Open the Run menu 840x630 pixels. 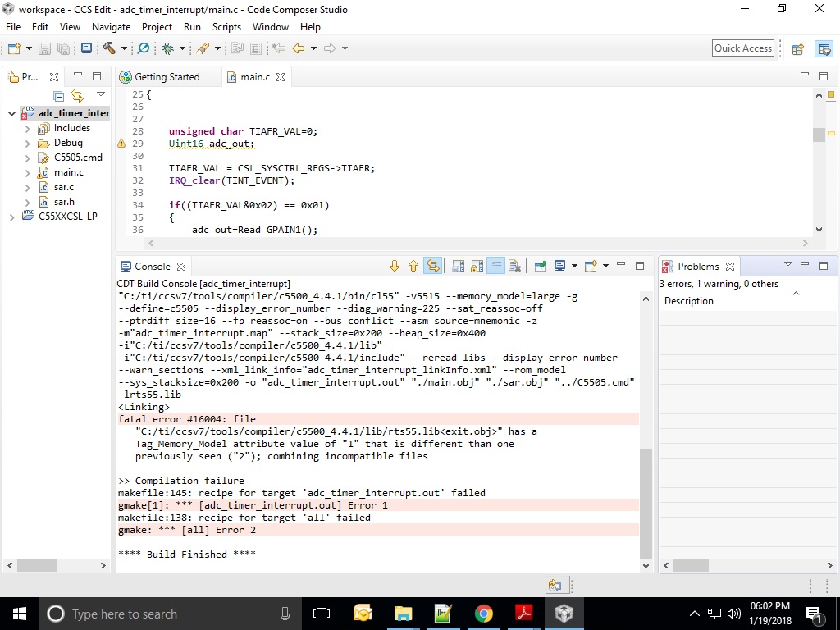[x=192, y=27]
